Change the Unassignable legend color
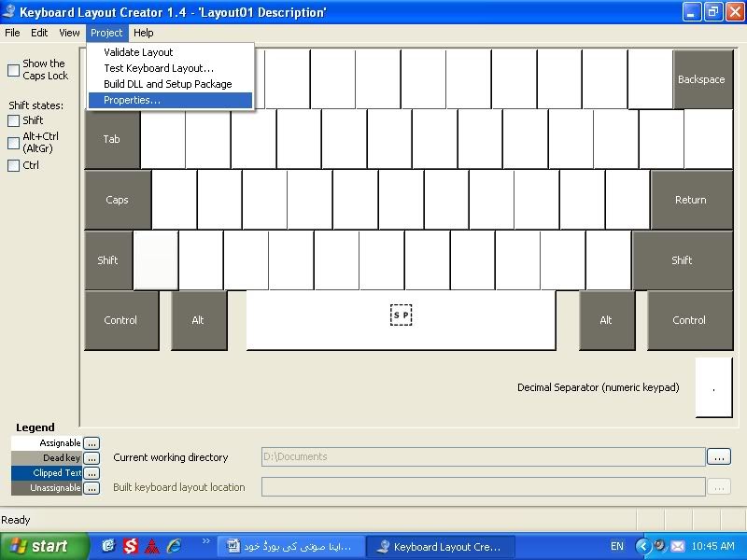Image resolution: width=747 pixels, height=560 pixels. 92,488
